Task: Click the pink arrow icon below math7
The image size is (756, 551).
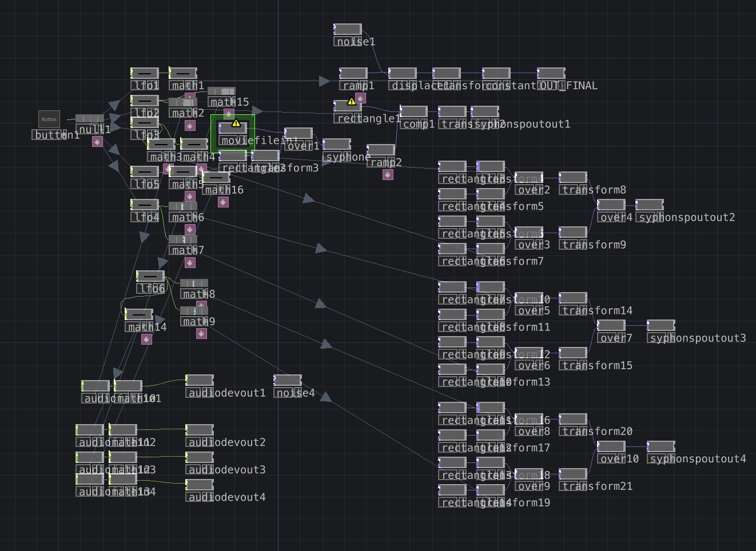Action: click(190, 262)
